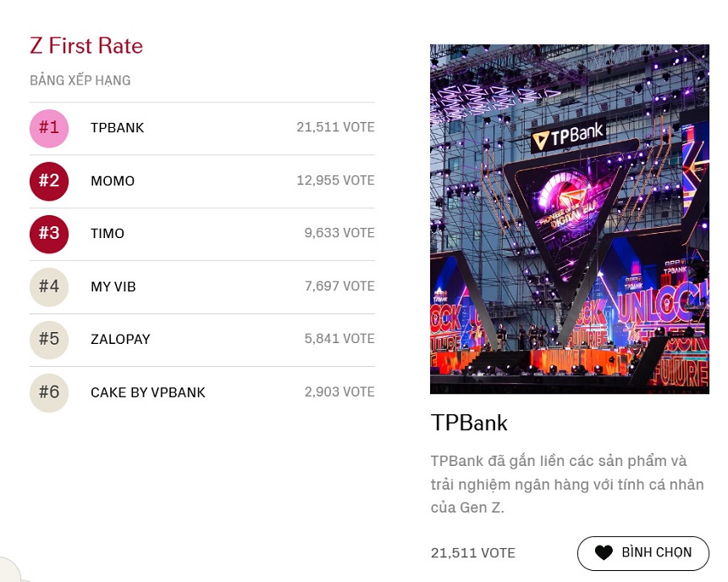Select the TIMO ranking entry

[x=202, y=234]
